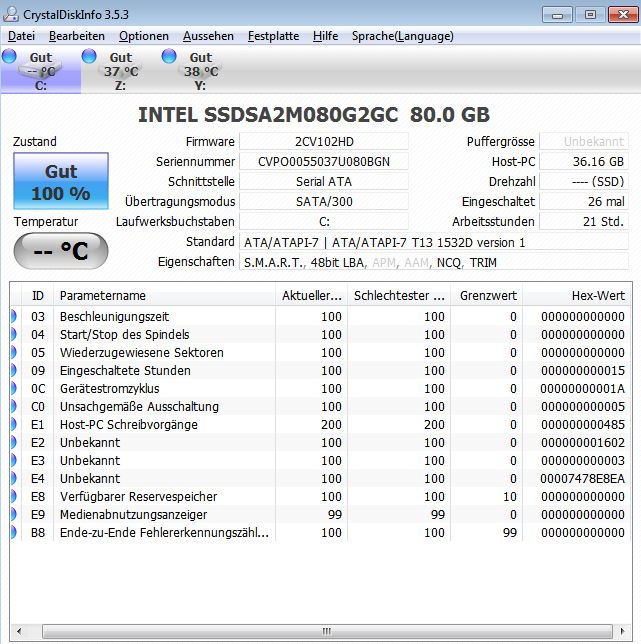Click the Übertragungsmodus value SATA/300
The width and height of the screenshot is (641, 644).
(x=324, y=202)
